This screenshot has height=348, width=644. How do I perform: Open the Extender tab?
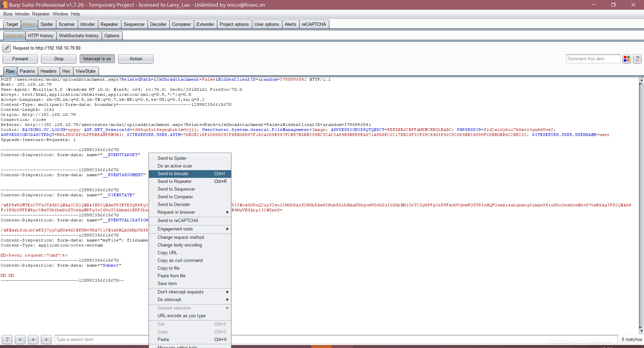click(x=205, y=24)
